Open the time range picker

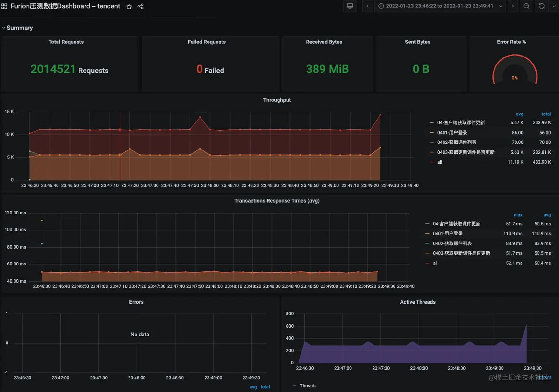click(440, 6)
